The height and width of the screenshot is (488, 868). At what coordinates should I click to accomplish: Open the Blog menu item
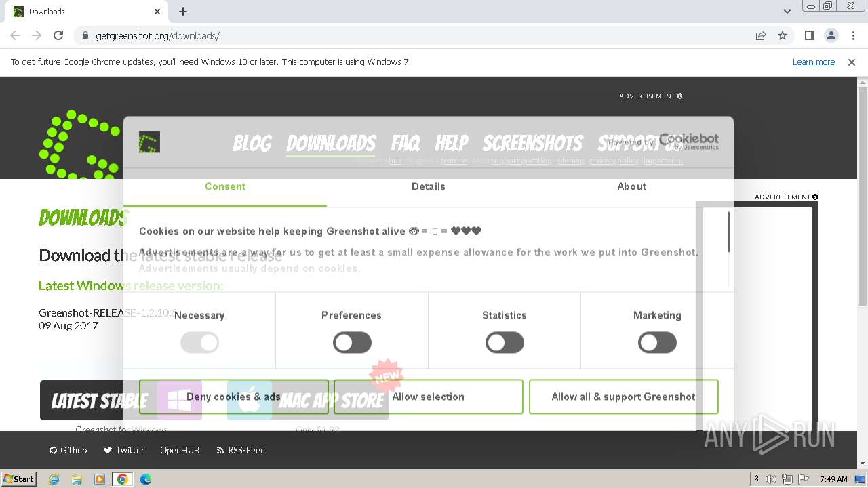click(x=252, y=143)
